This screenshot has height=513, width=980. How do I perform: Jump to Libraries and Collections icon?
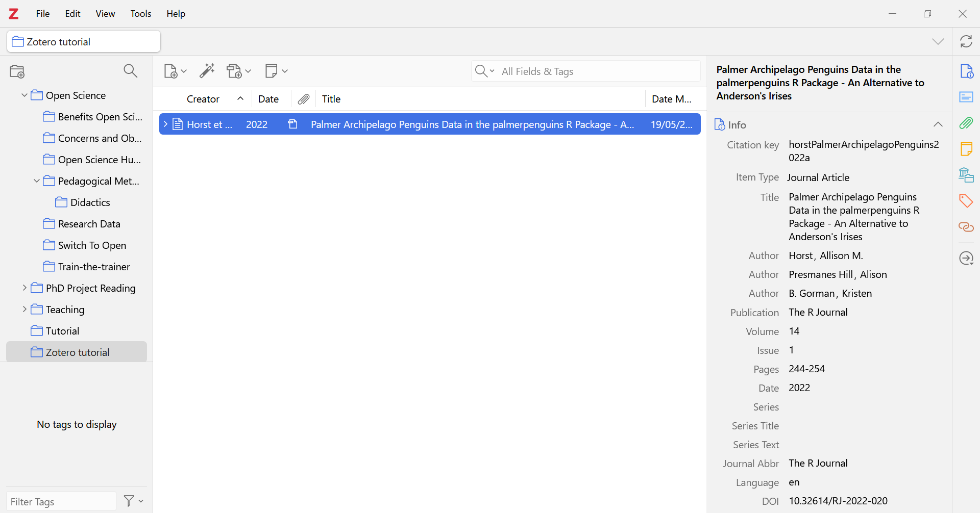click(x=966, y=175)
